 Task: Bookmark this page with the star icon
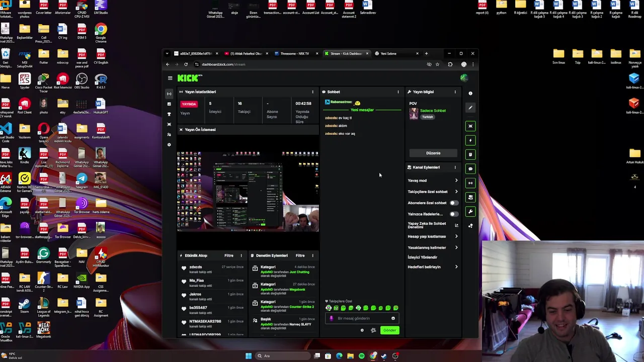click(437, 64)
